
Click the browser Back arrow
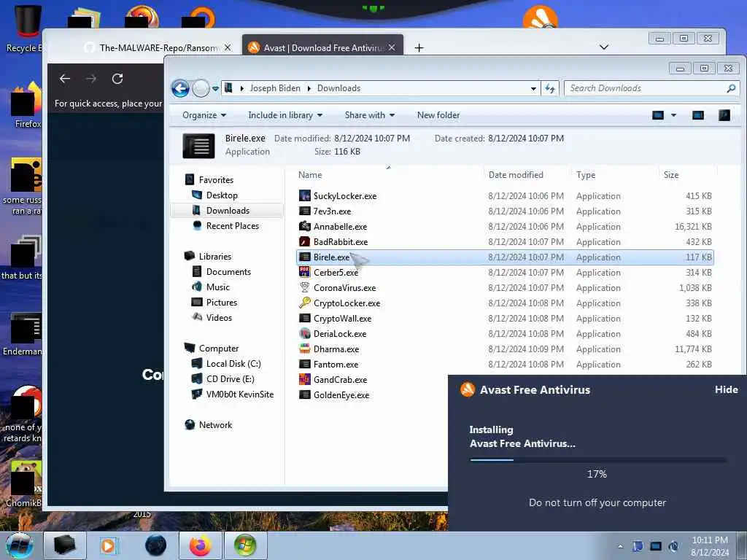pyautogui.click(x=65, y=79)
